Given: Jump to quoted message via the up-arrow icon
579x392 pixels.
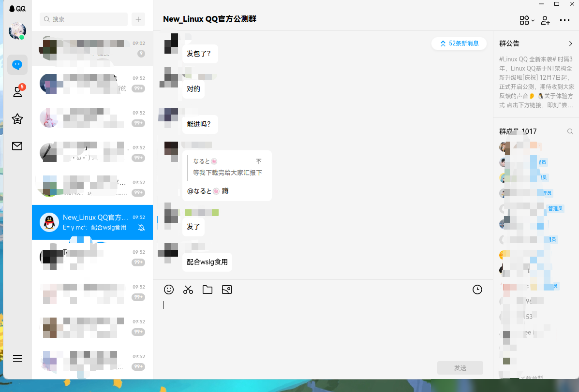Looking at the screenshot, I should point(259,161).
